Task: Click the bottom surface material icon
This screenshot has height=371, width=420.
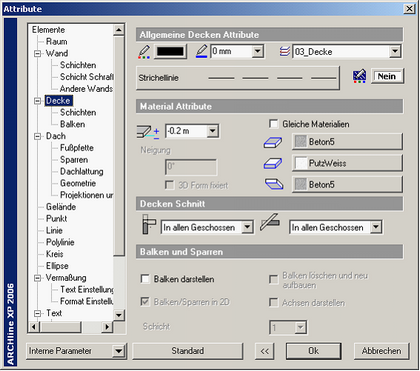Action: pyautogui.click(x=274, y=184)
